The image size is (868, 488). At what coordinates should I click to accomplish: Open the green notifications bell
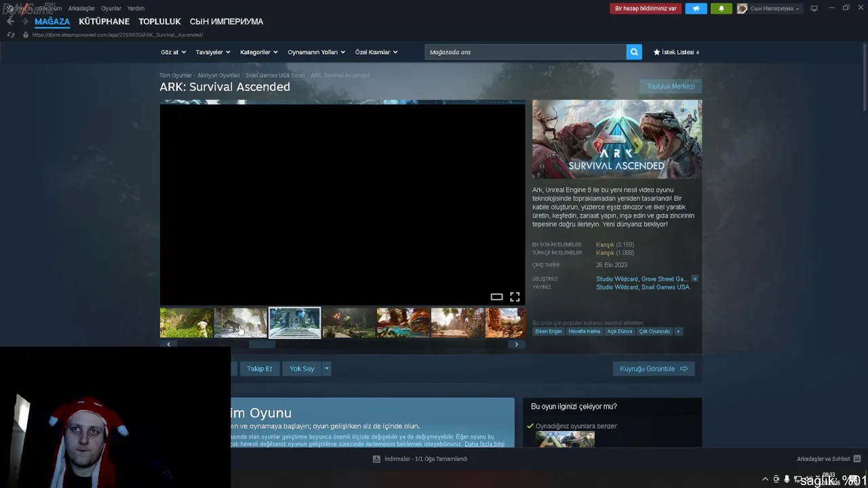(722, 9)
